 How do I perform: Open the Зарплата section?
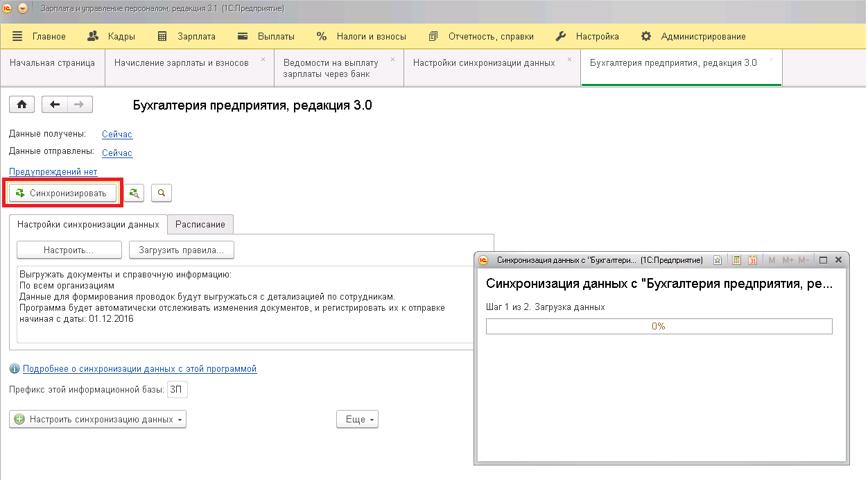tap(186, 36)
